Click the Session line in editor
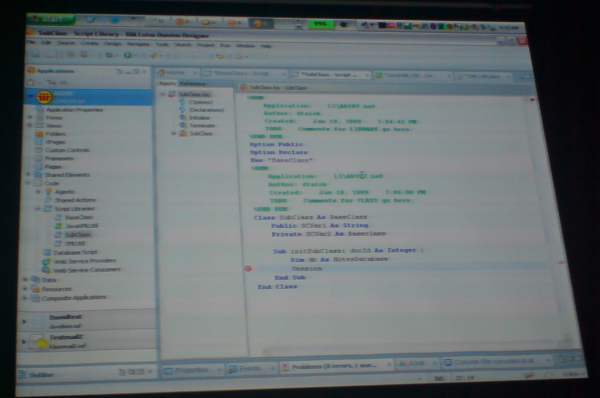 coord(402,268)
